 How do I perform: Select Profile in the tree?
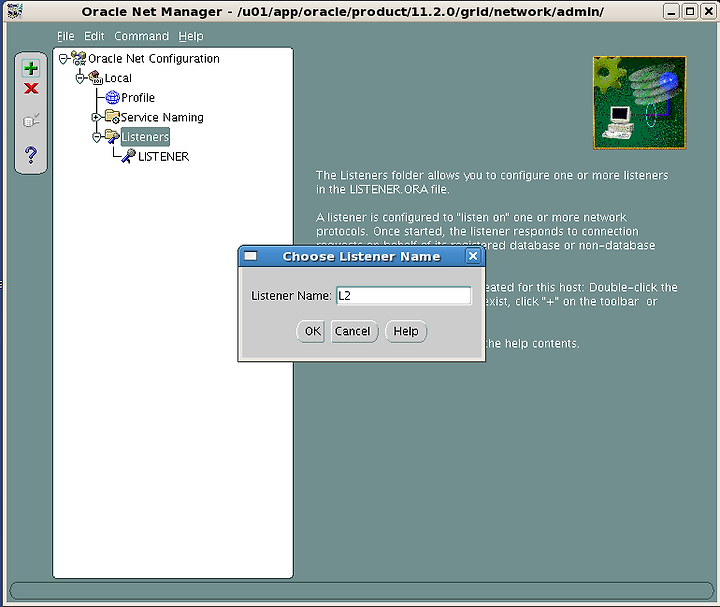138,97
